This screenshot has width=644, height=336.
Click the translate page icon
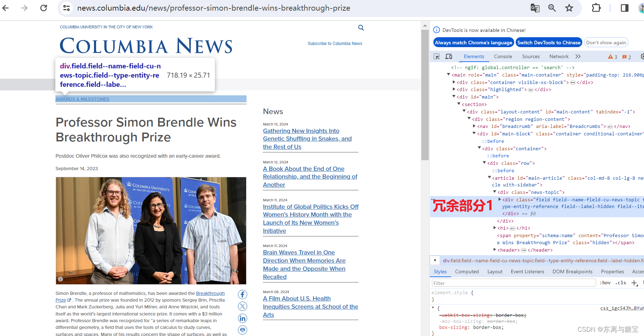[535, 8]
